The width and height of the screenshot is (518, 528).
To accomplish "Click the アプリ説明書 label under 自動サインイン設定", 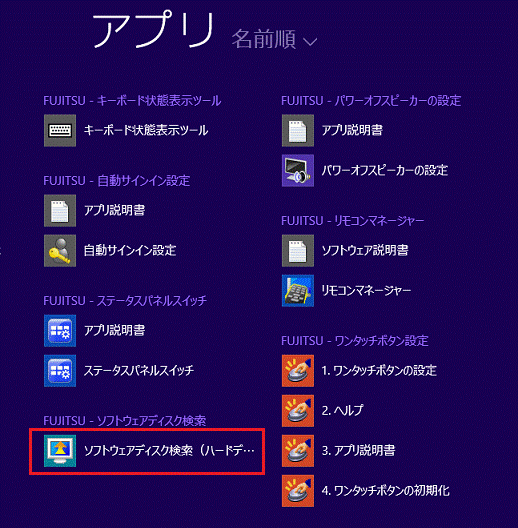I will pyautogui.click(x=115, y=210).
